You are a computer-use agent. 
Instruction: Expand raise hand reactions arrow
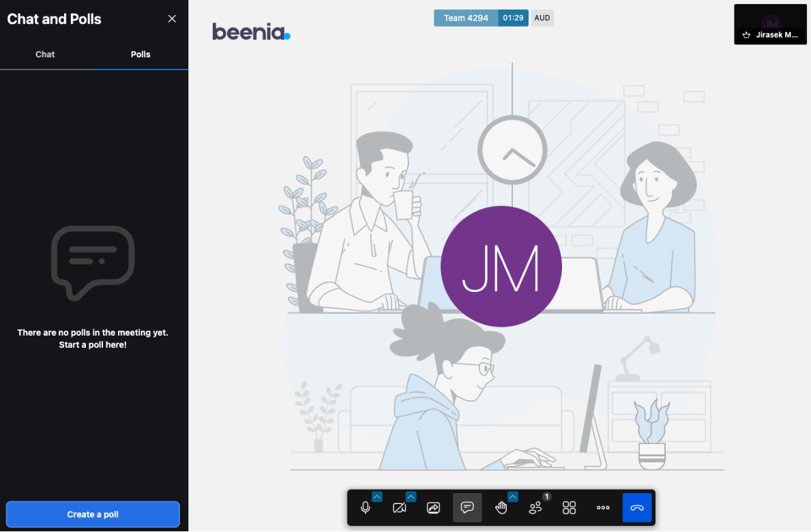coord(513,497)
